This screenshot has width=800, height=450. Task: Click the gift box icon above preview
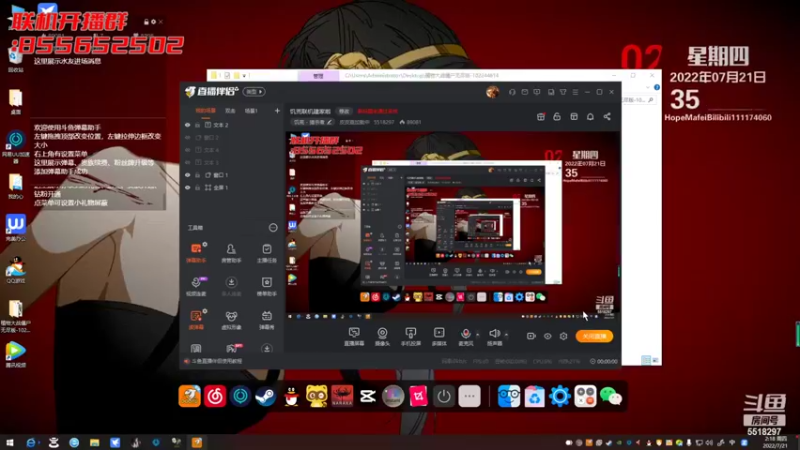(541, 117)
